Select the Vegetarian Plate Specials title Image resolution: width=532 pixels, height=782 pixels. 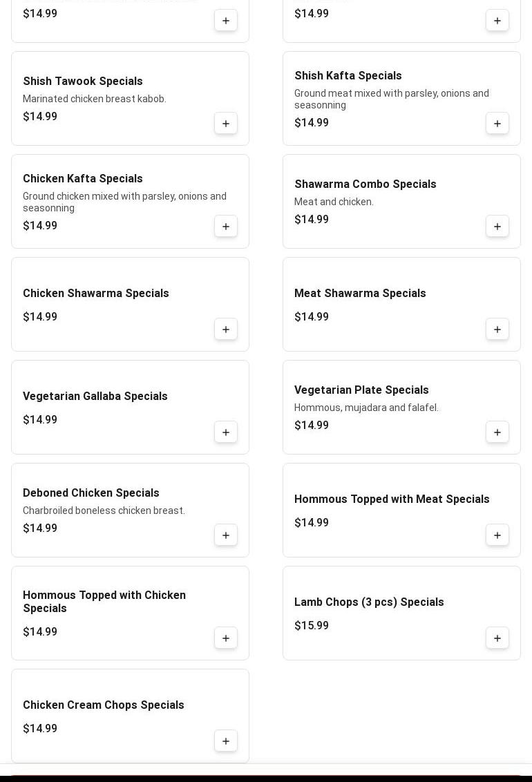pos(361,390)
